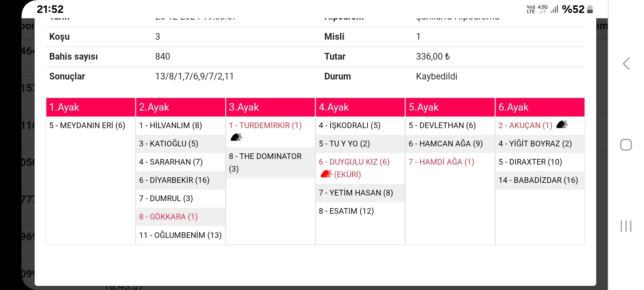This screenshot has height=290, width=644.
Task: Tap the 21:52 clock in status bar
Action: (x=50, y=9)
